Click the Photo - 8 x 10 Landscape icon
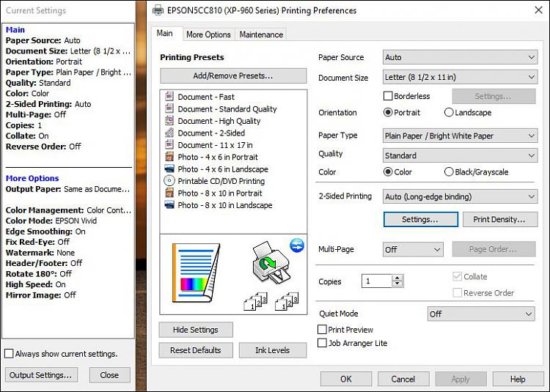This screenshot has height=392, width=550. click(x=169, y=205)
